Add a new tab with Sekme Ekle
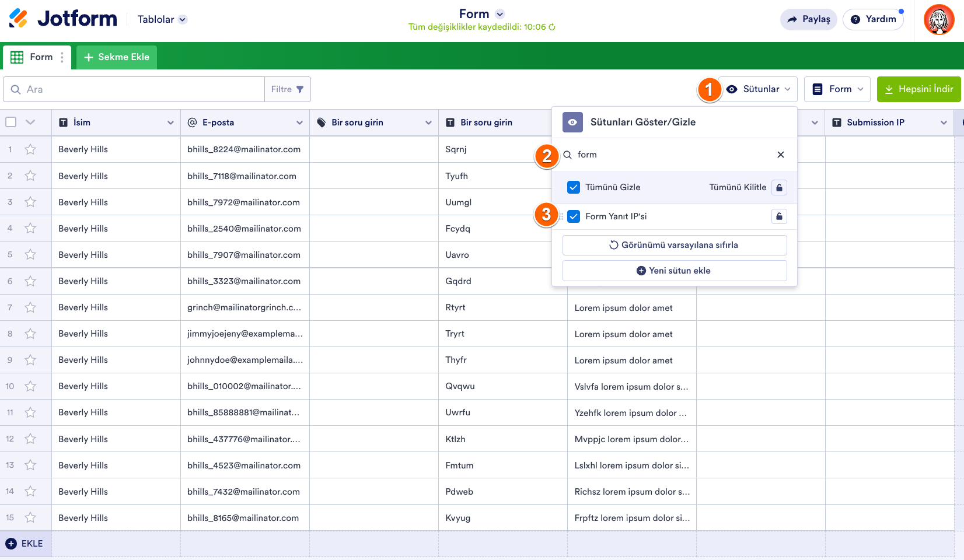964x560 pixels. pyautogui.click(x=117, y=57)
